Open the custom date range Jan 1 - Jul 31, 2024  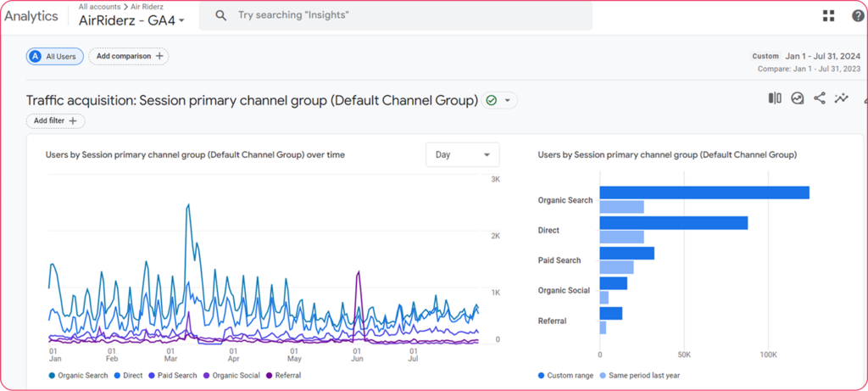pos(821,56)
